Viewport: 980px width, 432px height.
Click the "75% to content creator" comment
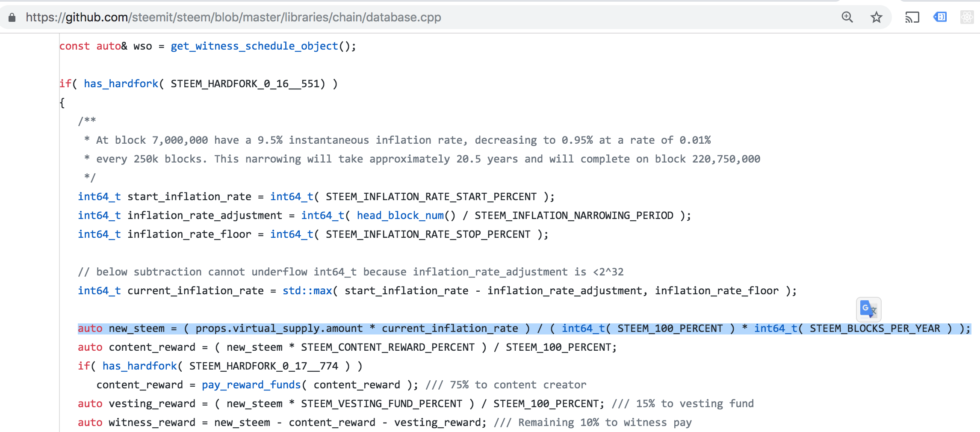pos(506,385)
